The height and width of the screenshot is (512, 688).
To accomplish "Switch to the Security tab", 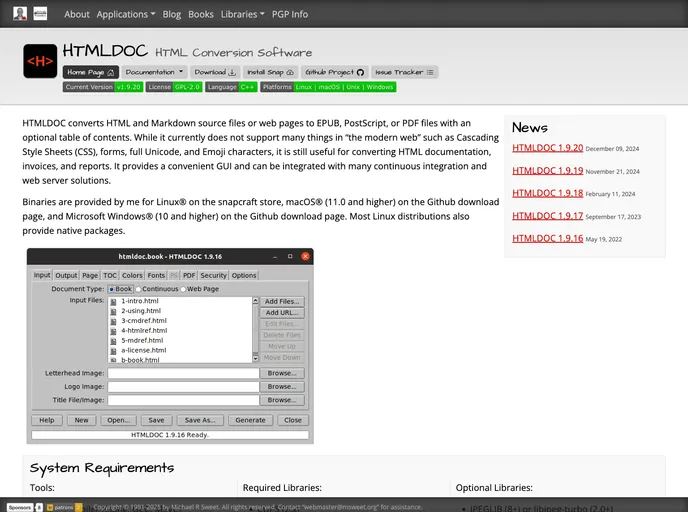I will 213,276.
